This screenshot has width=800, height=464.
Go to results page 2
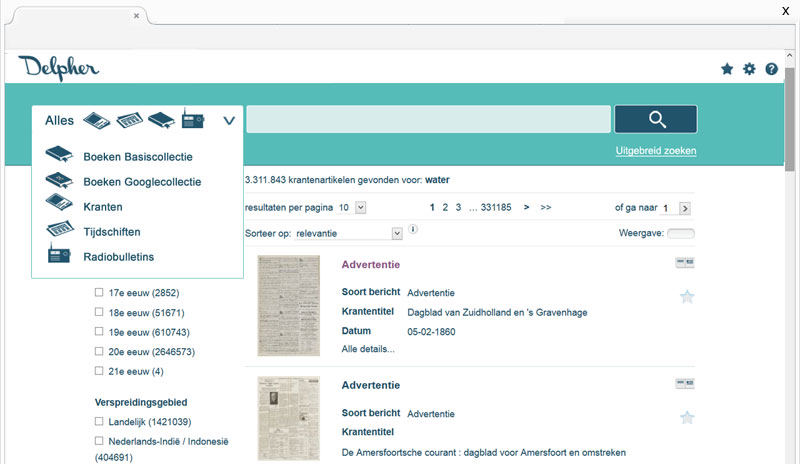pyautogui.click(x=445, y=207)
